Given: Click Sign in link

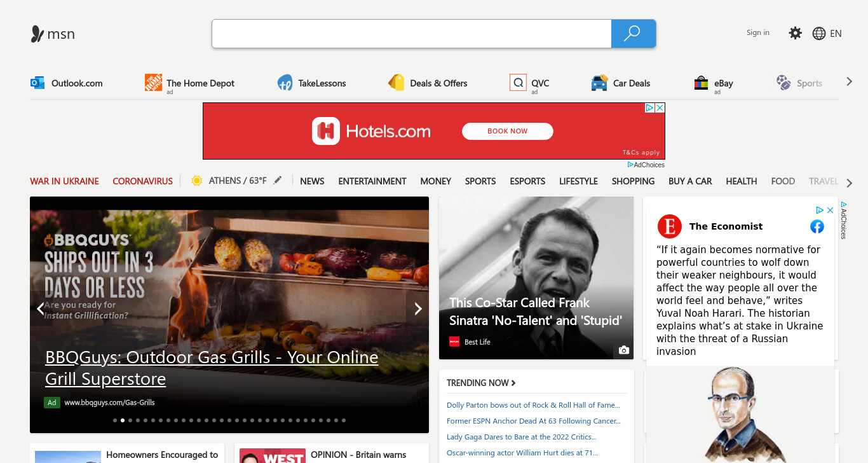Looking at the screenshot, I should pos(758,32).
